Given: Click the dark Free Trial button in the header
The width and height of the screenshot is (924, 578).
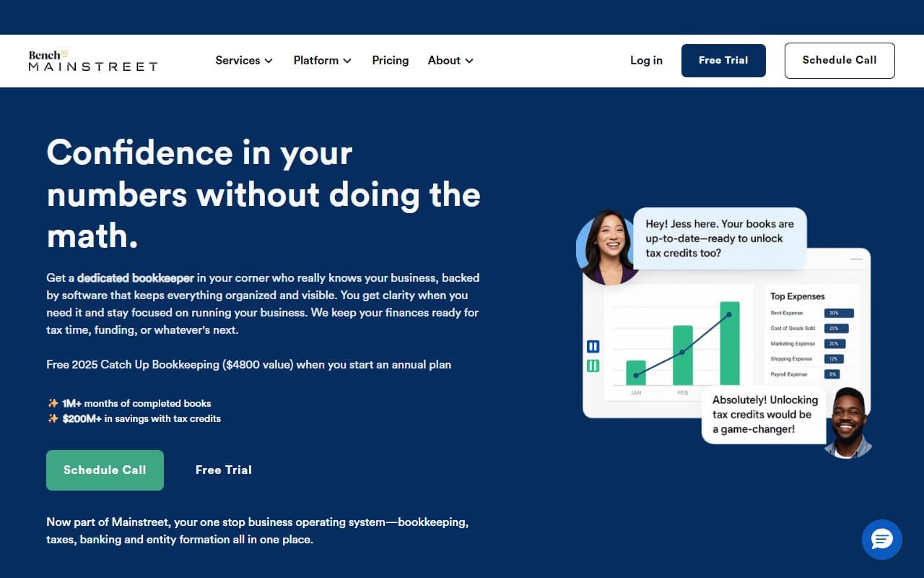Looking at the screenshot, I should click(723, 61).
